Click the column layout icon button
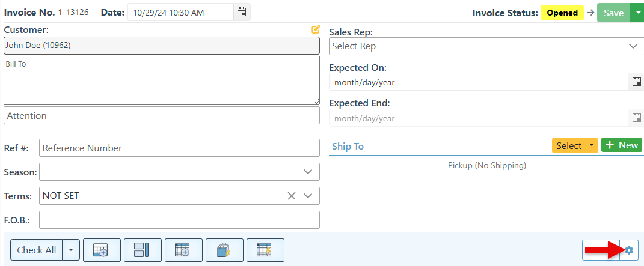 pos(143,250)
